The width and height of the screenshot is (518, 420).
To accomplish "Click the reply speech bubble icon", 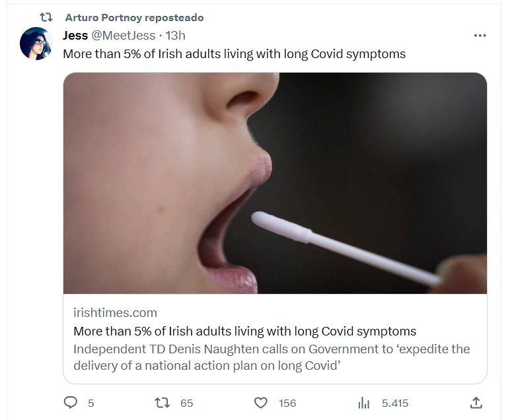I will (x=70, y=402).
